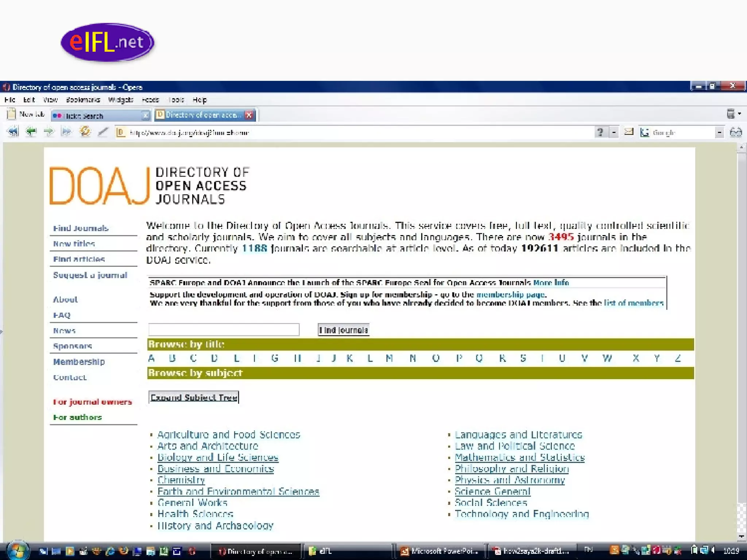
Task: Click the Back navigation arrow
Action: pyautogui.click(x=31, y=132)
